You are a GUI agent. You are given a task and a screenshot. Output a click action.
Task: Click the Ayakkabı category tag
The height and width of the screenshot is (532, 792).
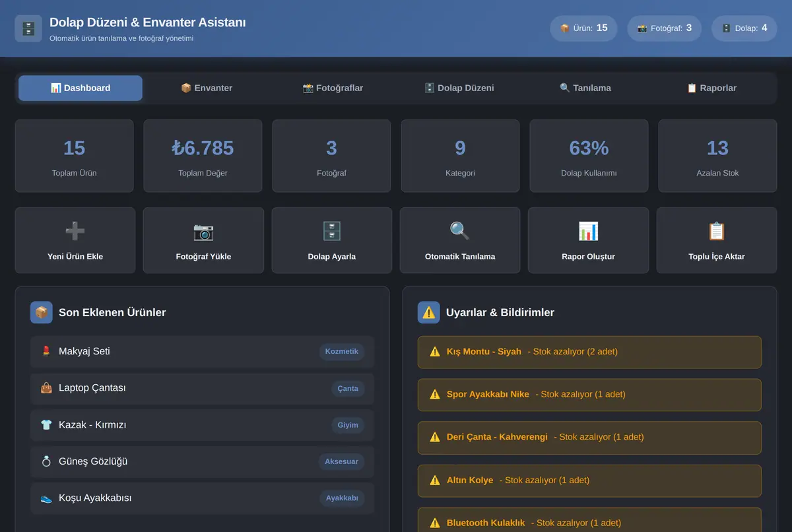coord(342,498)
